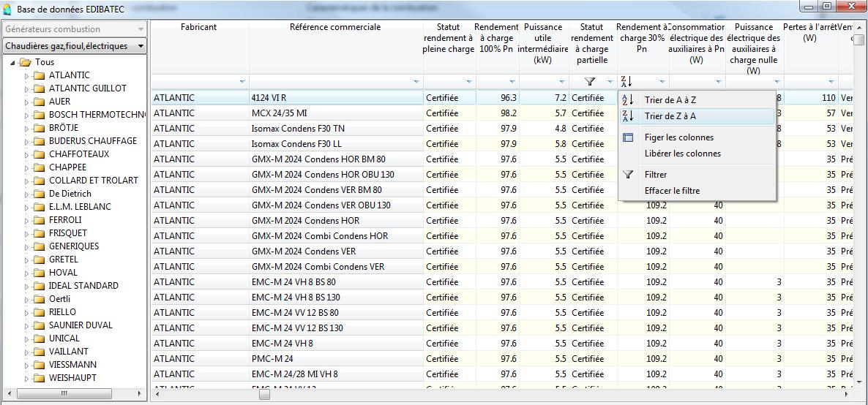The width and height of the screenshot is (868, 405).
Task: Click the 'PMC-M 24' reference cell
Action: coord(336,359)
